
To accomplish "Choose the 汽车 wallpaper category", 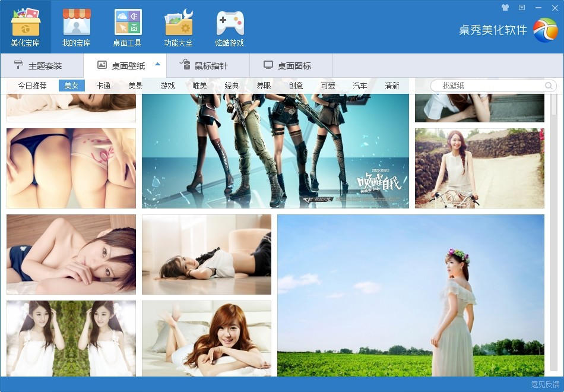I will (x=360, y=86).
